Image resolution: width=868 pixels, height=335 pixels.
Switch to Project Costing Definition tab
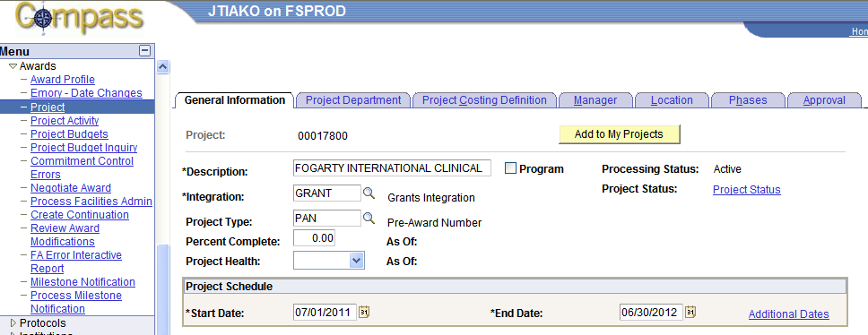click(484, 100)
